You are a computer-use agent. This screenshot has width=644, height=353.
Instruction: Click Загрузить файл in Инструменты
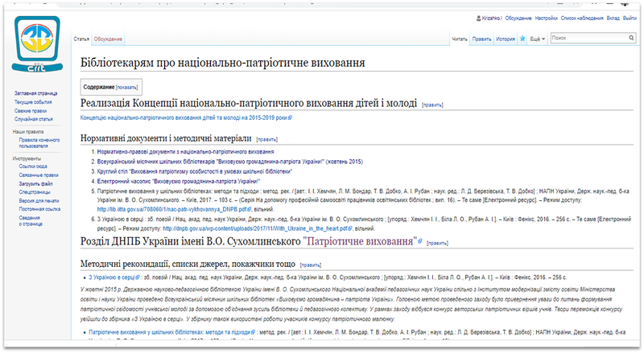point(36,184)
